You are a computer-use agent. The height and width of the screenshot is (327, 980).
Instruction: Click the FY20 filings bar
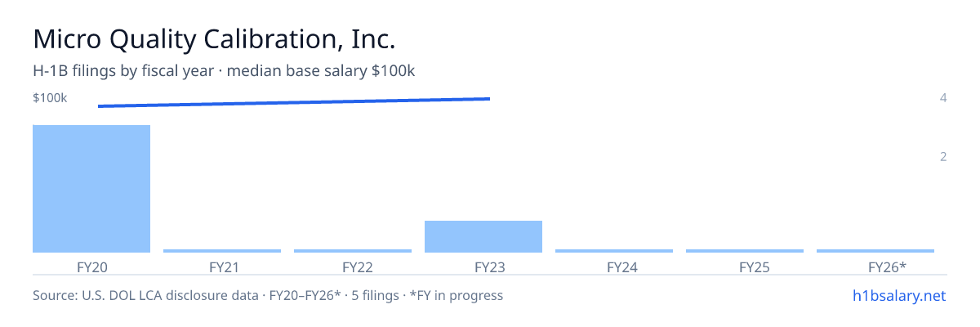[91, 189]
